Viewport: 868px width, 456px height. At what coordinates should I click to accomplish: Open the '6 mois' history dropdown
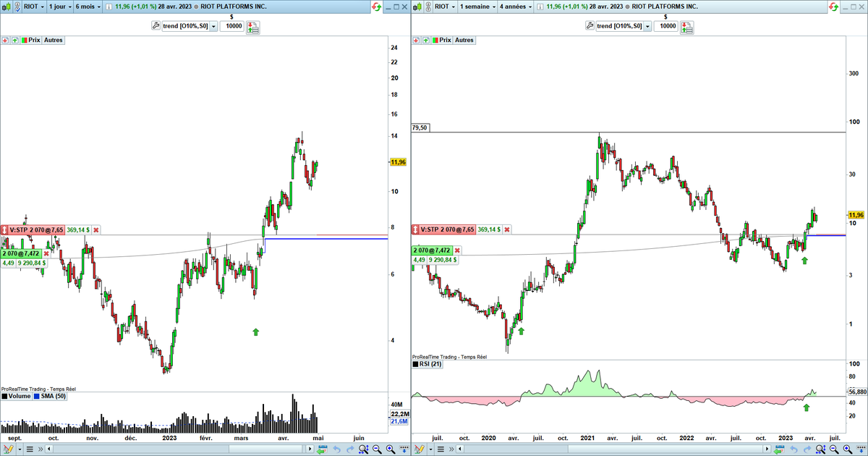(x=88, y=7)
